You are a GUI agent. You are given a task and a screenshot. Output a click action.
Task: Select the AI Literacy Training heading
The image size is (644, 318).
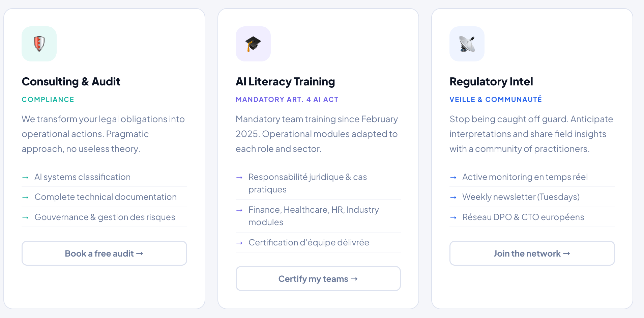285,82
